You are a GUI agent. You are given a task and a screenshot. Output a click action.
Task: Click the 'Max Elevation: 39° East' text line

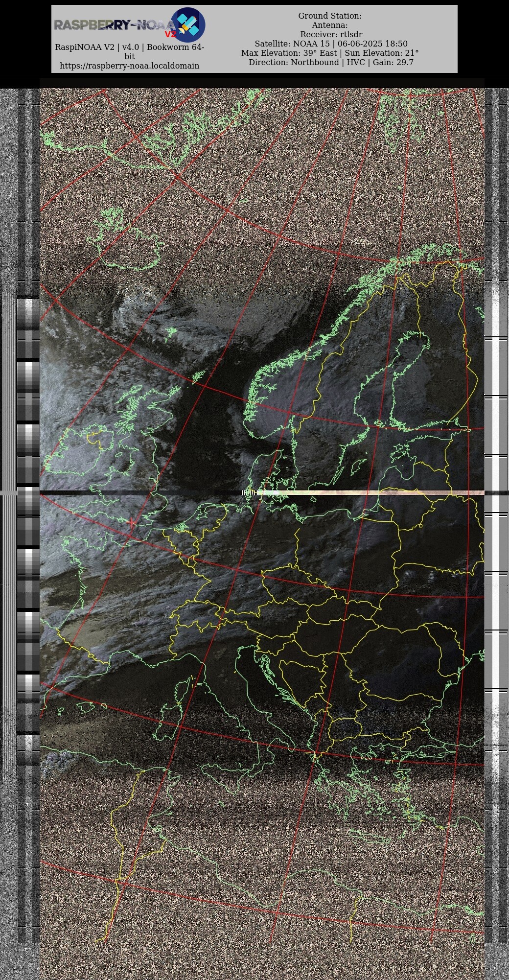(289, 53)
